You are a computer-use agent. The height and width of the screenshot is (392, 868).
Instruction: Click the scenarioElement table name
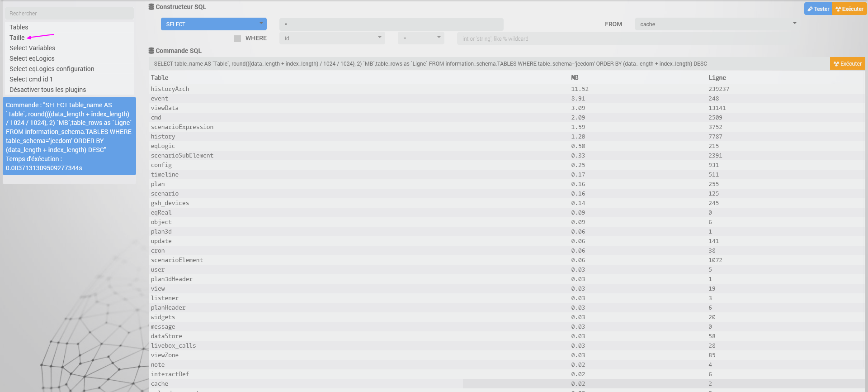tap(177, 260)
